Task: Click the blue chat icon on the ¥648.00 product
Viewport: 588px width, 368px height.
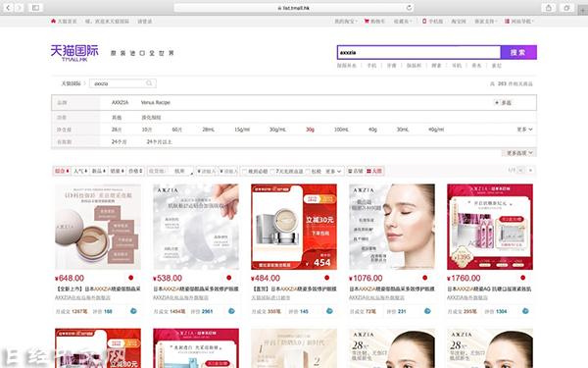Action: click(x=133, y=311)
